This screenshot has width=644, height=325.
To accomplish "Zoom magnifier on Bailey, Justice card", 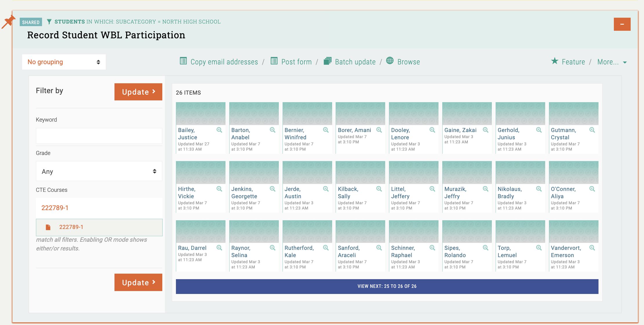I will (219, 130).
